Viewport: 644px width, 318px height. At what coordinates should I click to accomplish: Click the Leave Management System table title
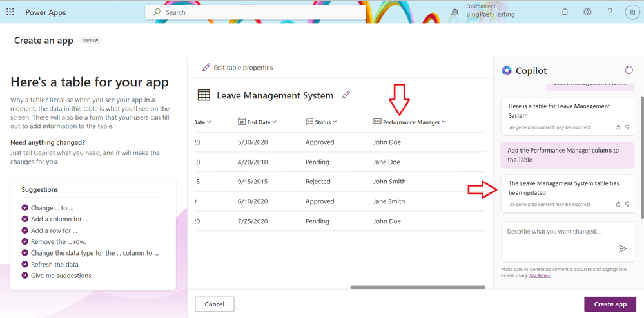click(x=275, y=96)
